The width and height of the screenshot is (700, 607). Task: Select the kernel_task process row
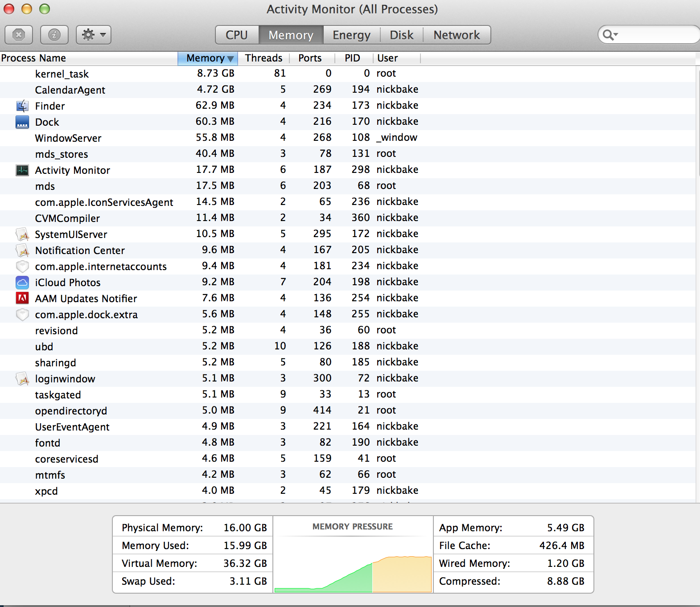pyautogui.click(x=348, y=74)
